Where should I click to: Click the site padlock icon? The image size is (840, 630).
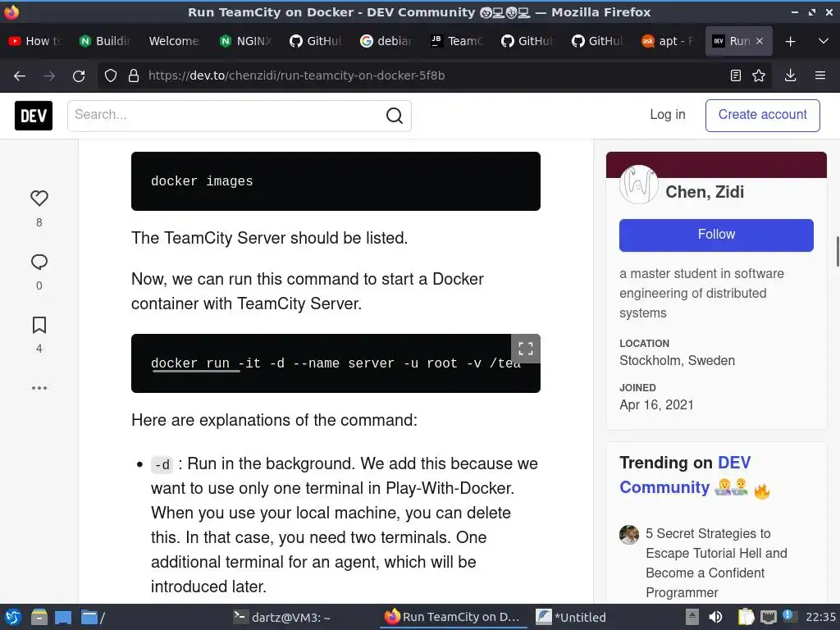pyautogui.click(x=134, y=75)
